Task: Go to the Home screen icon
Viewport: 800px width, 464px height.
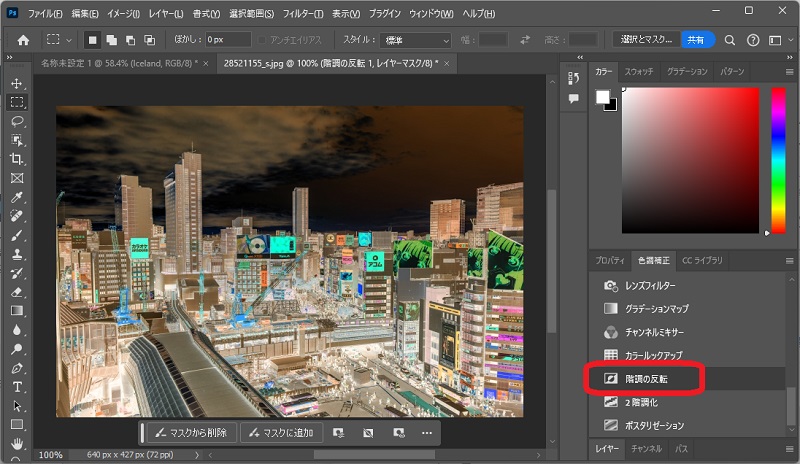Action: (23, 40)
